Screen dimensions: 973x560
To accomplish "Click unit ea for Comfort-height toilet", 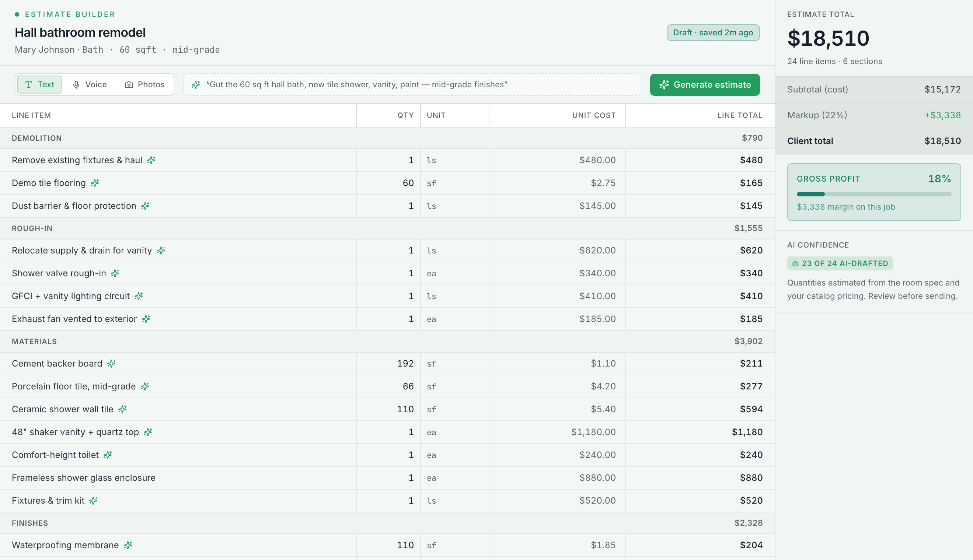I will coord(431,455).
